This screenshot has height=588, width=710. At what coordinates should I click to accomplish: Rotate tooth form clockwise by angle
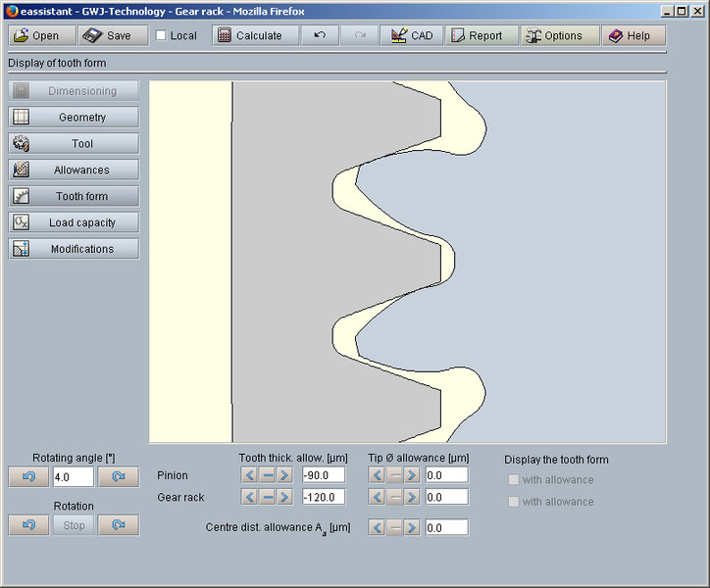click(x=119, y=477)
